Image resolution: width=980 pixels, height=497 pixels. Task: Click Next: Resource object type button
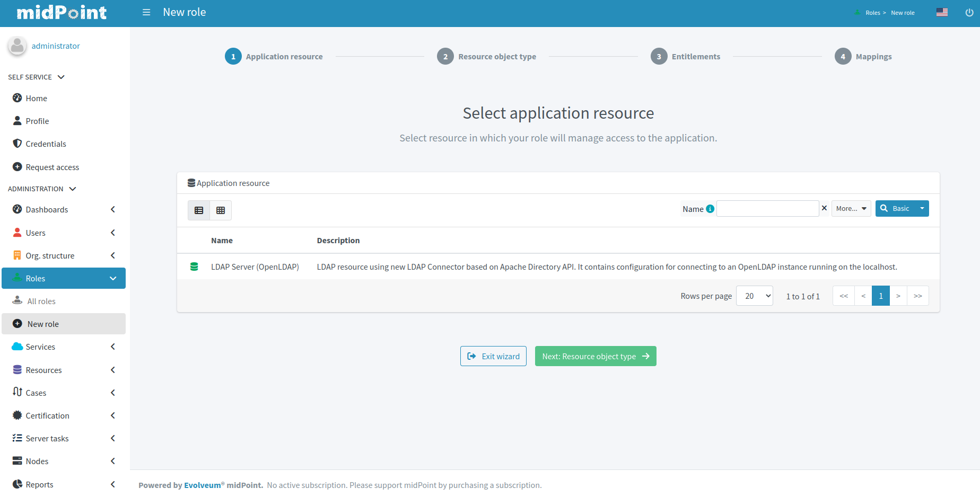tap(595, 356)
